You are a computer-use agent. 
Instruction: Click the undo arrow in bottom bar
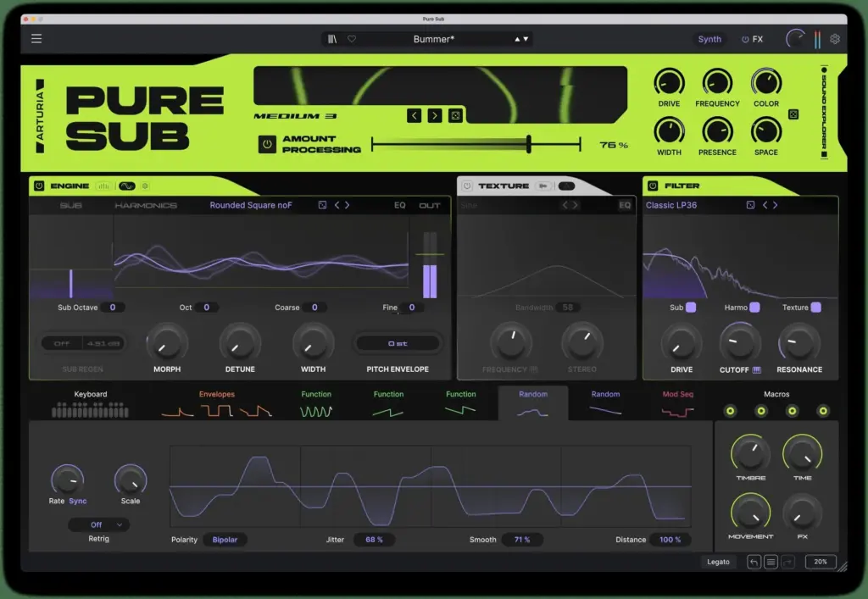pyautogui.click(x=754, y=562)
